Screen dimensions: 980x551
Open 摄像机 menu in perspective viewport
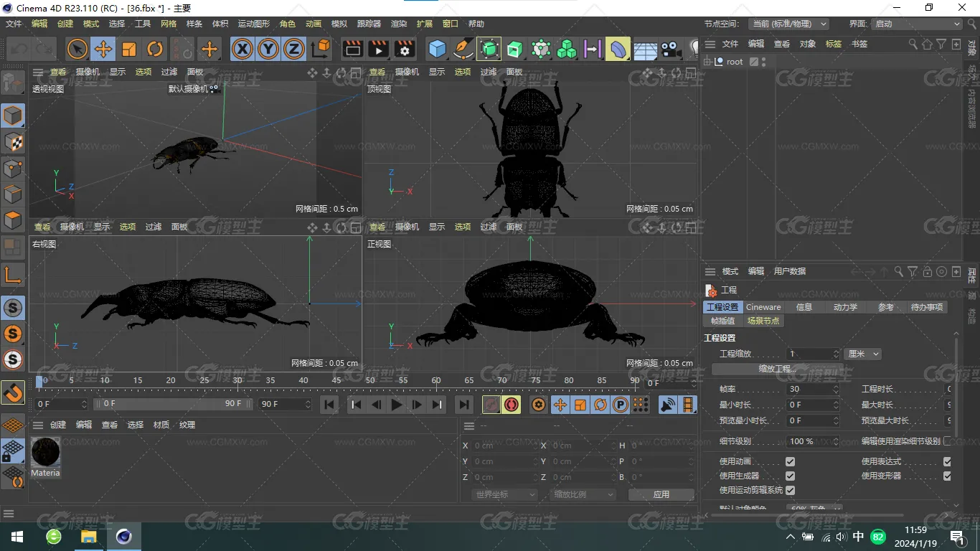tap(88, 72)
